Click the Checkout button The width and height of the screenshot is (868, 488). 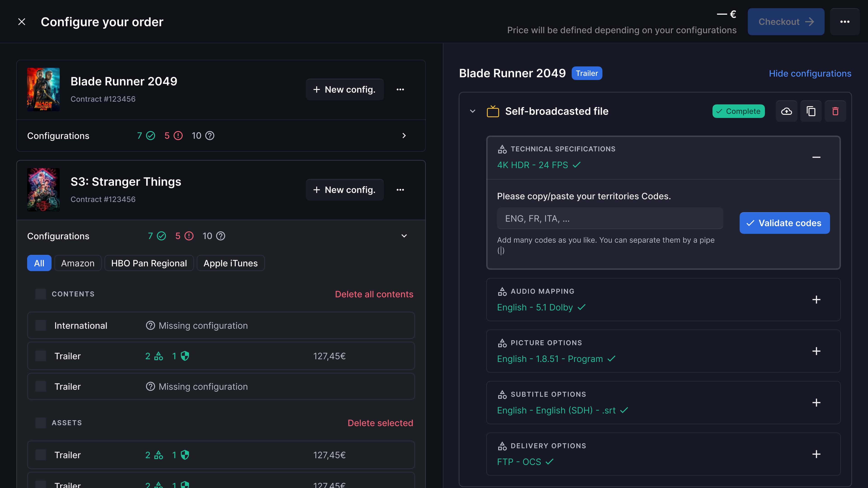pyautogui.click(x=786, y=22)
